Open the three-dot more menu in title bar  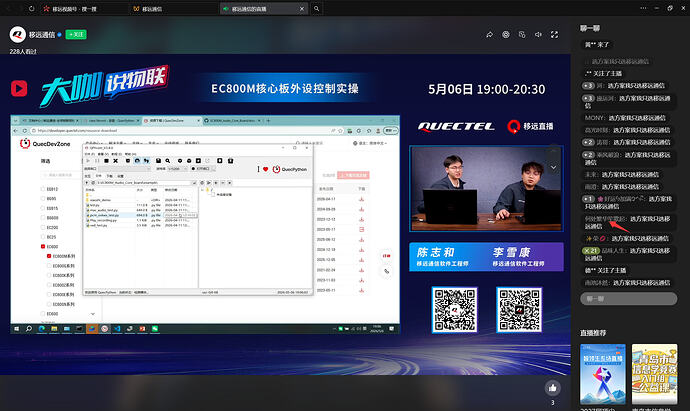point(643,8)
